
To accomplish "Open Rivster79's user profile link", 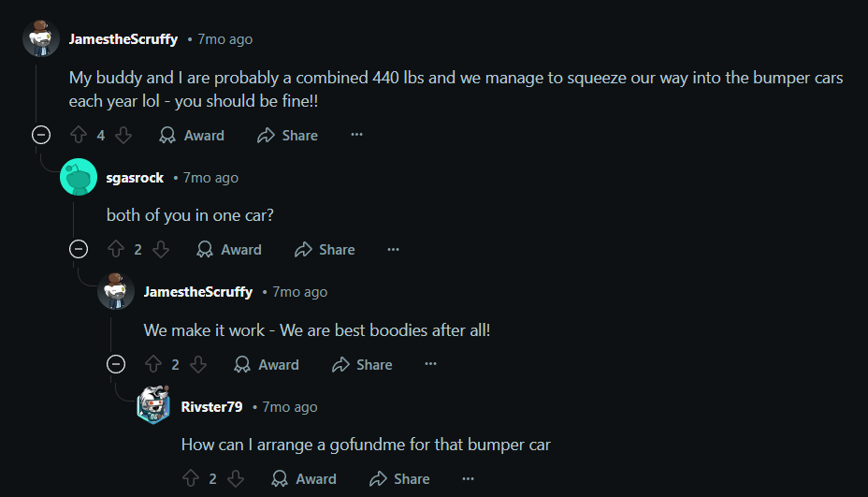I will pyautogui.click(x=211, y=406).
